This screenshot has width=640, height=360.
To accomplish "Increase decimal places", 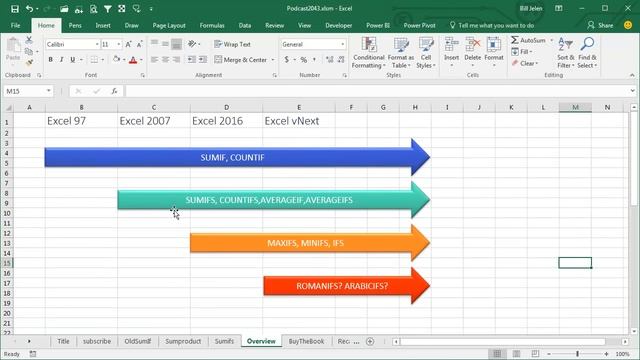I will point(329,60).
